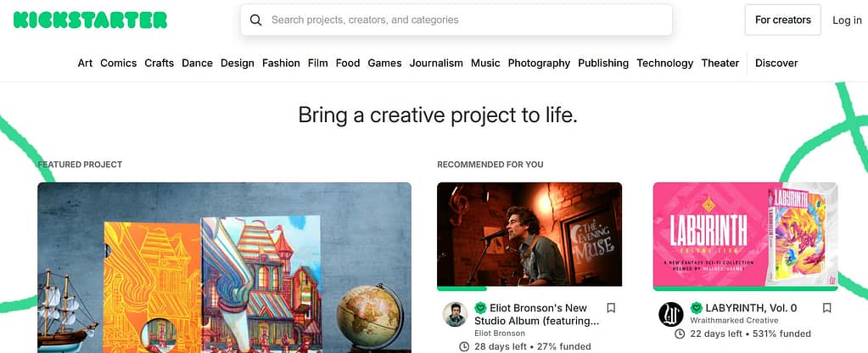Click the green badge beside Eliot Bronson's title
This screenshot has height=353, width=868.
[x=480, y=308]
